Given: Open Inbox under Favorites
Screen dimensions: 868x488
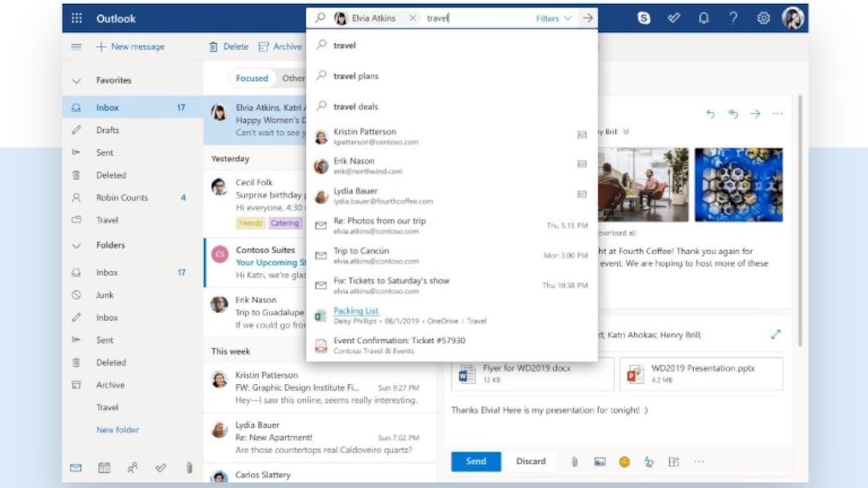Looking at the screenshot, I should [x=133, y=107].
